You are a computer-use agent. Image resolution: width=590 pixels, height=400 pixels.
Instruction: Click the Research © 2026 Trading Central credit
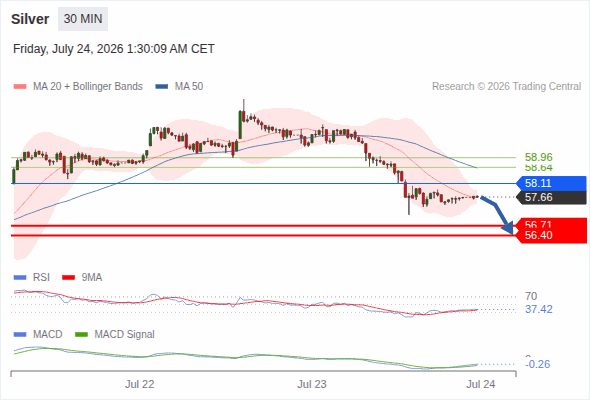point(506,87)
